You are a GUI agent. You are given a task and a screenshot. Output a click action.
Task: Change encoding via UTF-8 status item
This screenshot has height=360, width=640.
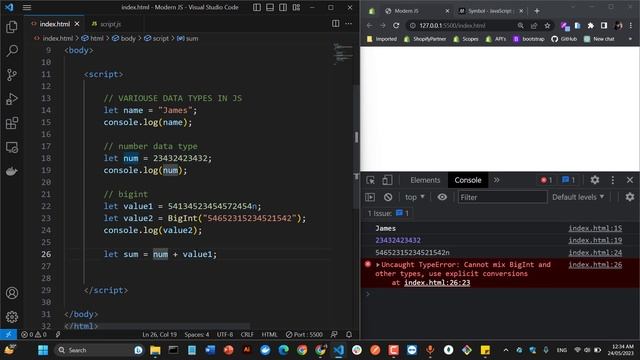pos(225,335)
